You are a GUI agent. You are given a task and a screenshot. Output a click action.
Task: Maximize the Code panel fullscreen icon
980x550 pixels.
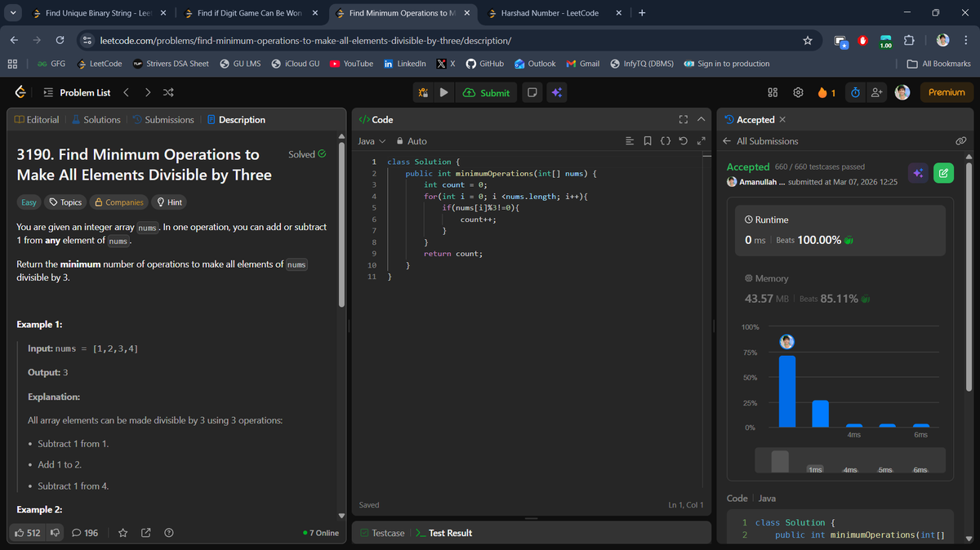pos(684,120)
